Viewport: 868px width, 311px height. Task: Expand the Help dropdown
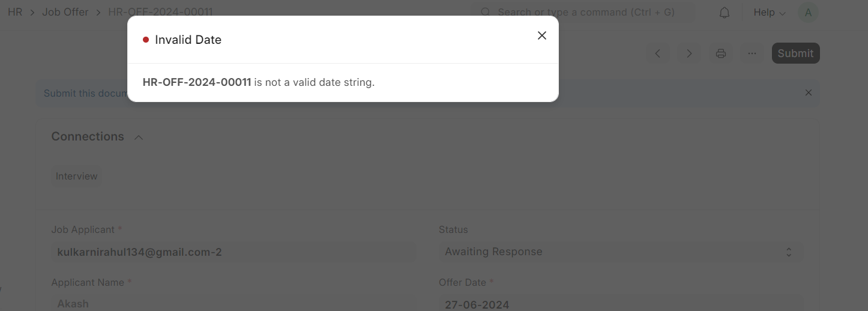tap(770, 13)
